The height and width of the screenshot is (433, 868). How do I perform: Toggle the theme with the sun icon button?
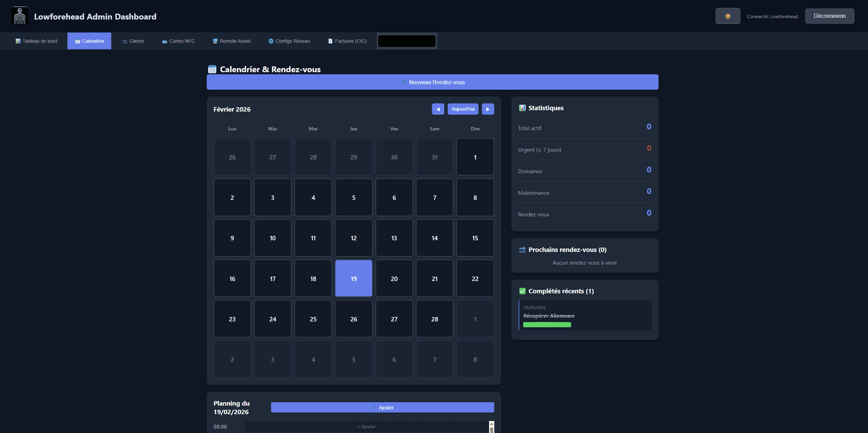[x=728, y=16]
